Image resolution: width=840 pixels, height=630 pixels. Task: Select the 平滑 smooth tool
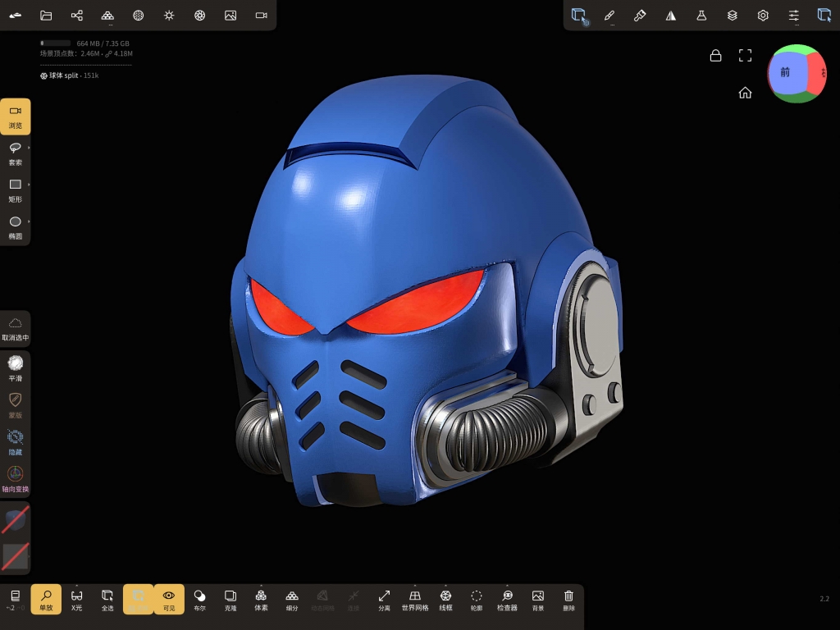[x=16, y=368]
